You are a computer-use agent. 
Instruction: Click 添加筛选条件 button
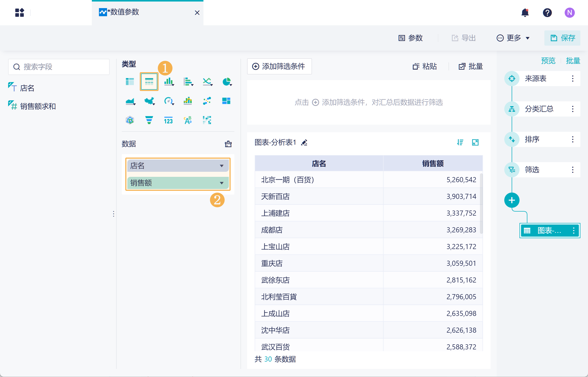click(279, 66)
